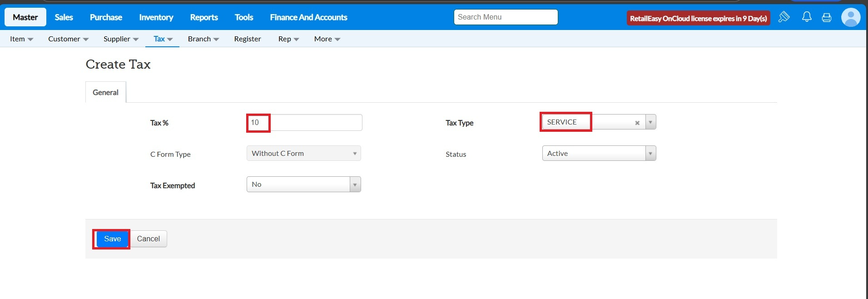This screenshot has height=299, width=868.
Task: Clear the Tax Type selection with the x
Action: coord(637,123)
